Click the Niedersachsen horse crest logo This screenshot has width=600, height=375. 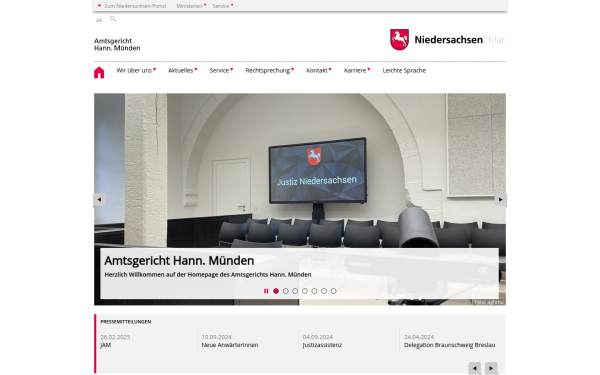pyautogui.click(x=399, y=39)
